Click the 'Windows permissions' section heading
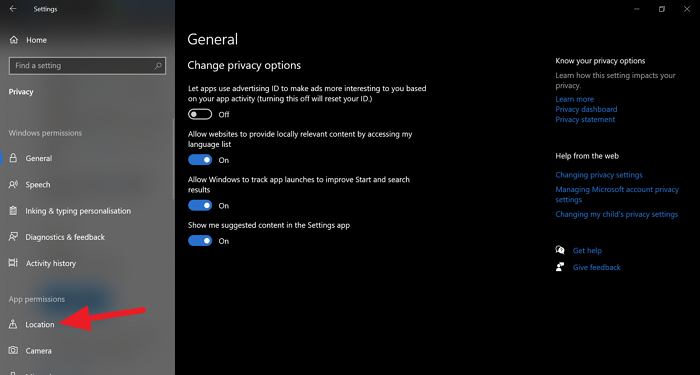The width and height of the screenshot is (700, 375). [x=46, y=133]
